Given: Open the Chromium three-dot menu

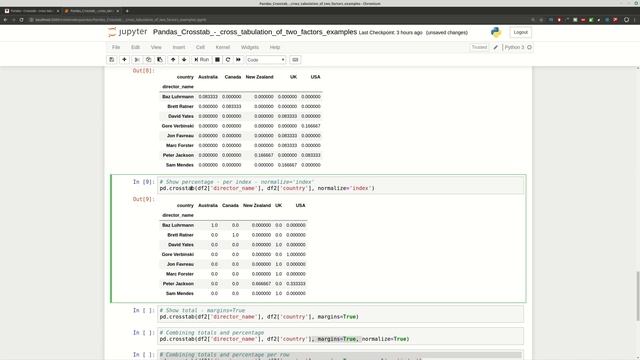Looking at the screenshot, I should click(x=635, y=20).
